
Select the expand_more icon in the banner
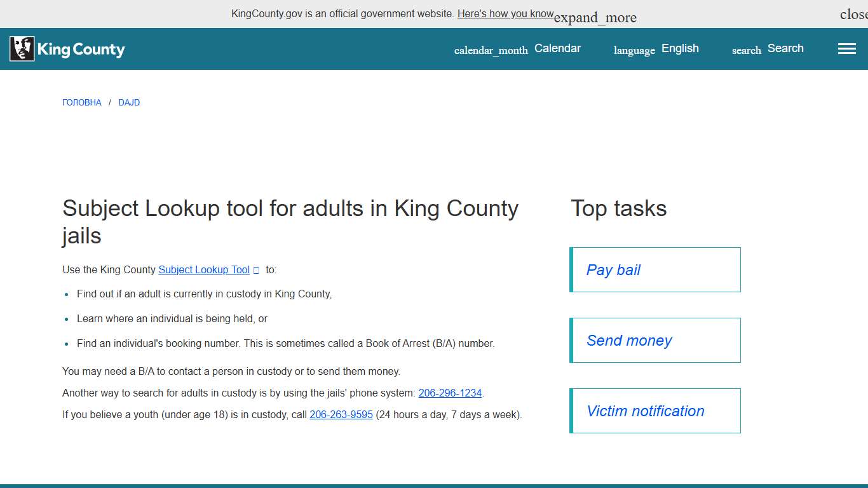click(x=595, y=17)
